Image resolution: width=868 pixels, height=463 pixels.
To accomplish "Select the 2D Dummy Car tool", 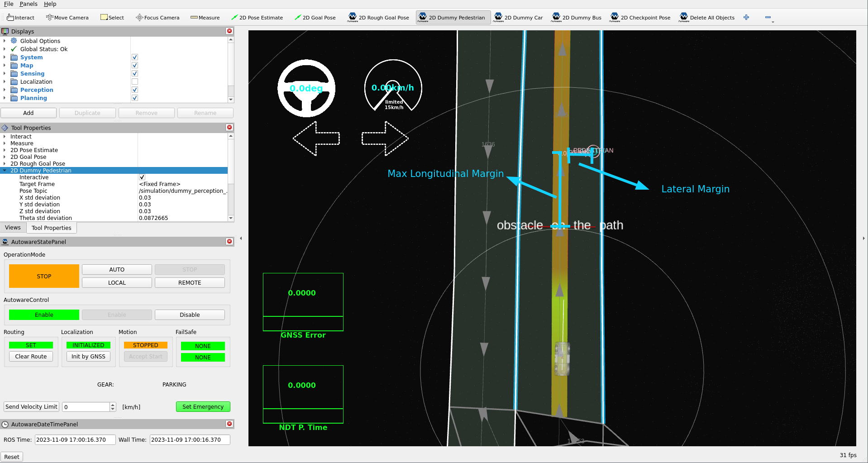I will point(518,18).
